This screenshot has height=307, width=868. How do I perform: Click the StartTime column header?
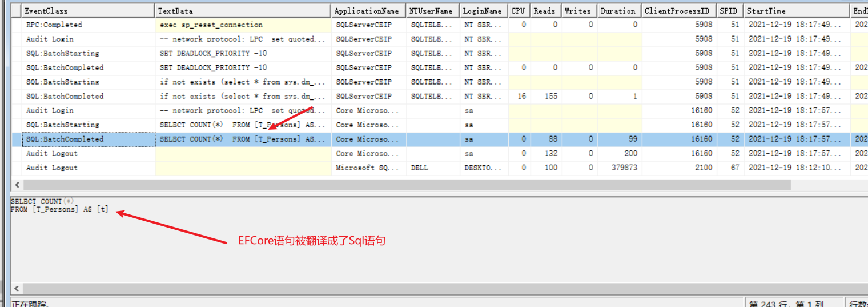[x=797, y=11]
